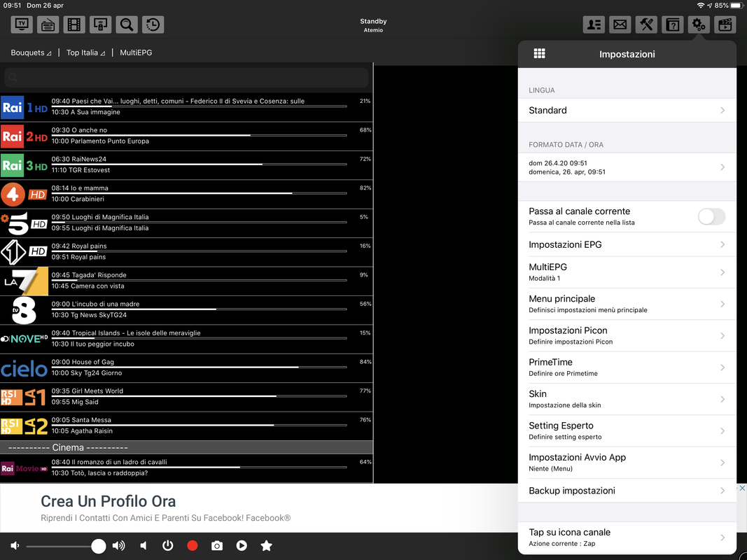The width and height of the screenshot is (747, 560).
Task: Open the help book icon
Action: pos(673,24)
